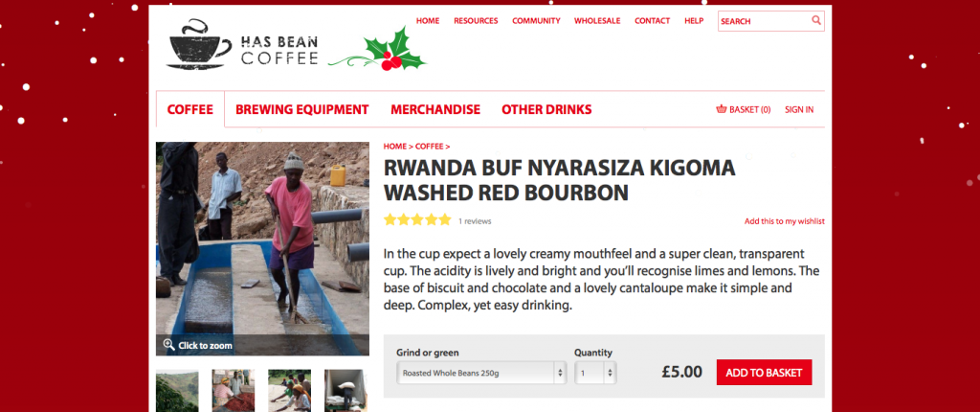The image size is (980, 412).
Task: Open the Grind or green dropdown
Action: [481, 373]
